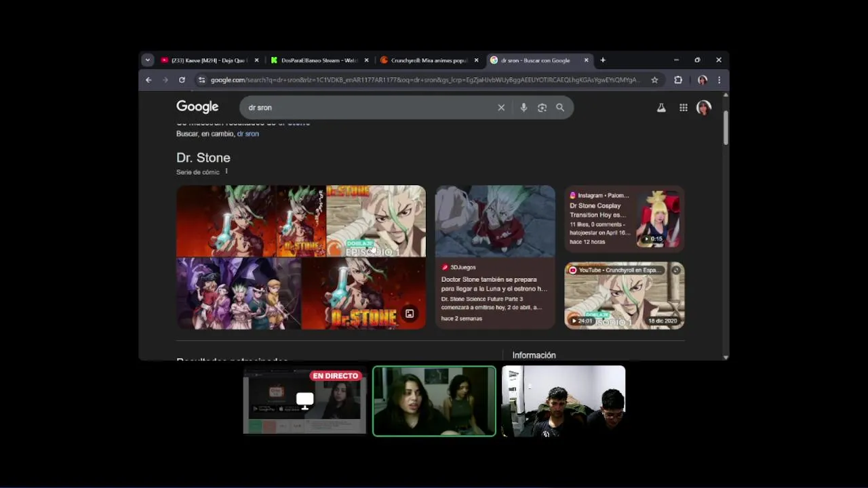Reload the current page
The width and height of the screenshot is (868, 488).
(x=182, y=80)
